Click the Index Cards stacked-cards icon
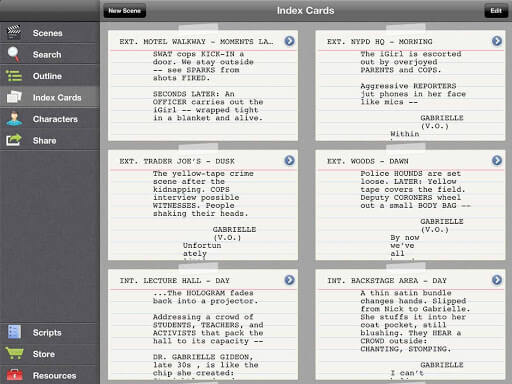Viewport: 512px width, 384px height. (x=14, y=97)
